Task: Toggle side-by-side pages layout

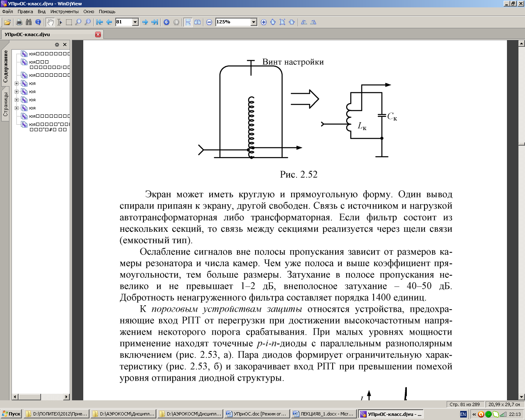Action: [x=197, y=22]
